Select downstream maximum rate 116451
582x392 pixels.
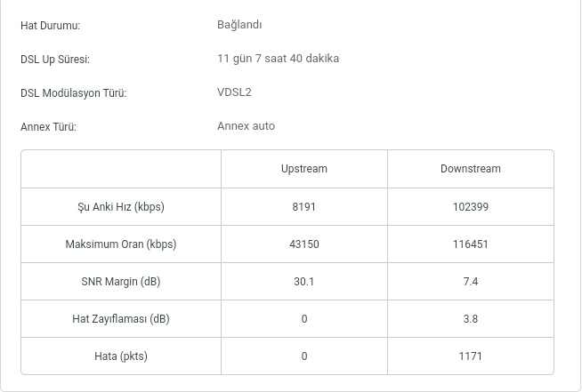point(470,244)
